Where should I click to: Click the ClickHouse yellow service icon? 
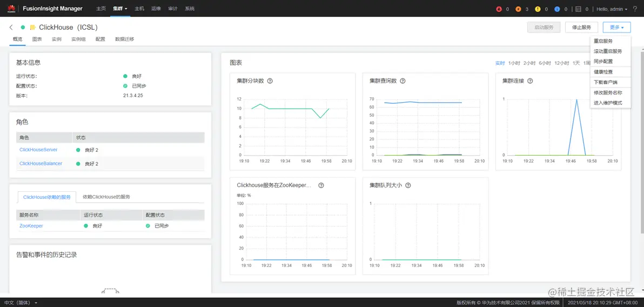(32, 27)
